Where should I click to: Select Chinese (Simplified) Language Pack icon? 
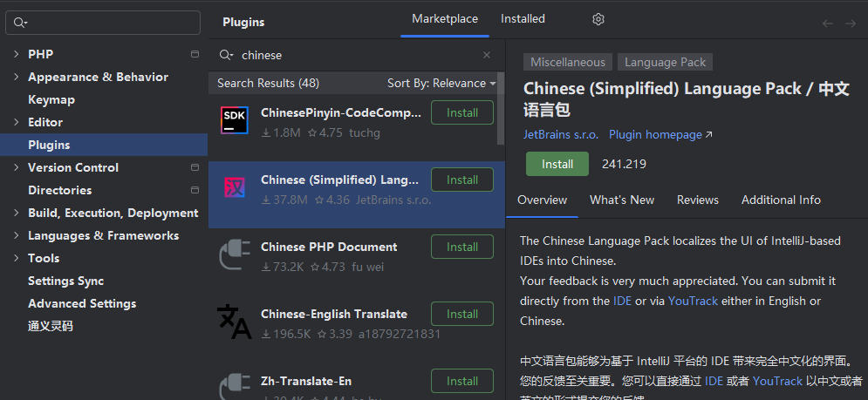(x=234, y=187)
